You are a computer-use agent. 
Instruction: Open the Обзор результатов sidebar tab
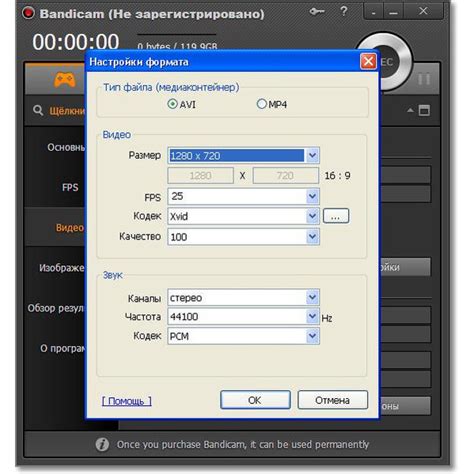pyautogui.click(x=55, y=308)
